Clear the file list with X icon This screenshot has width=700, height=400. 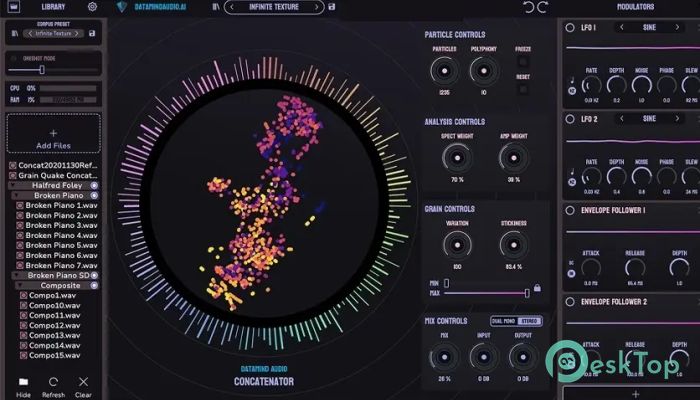coord(83,382)
